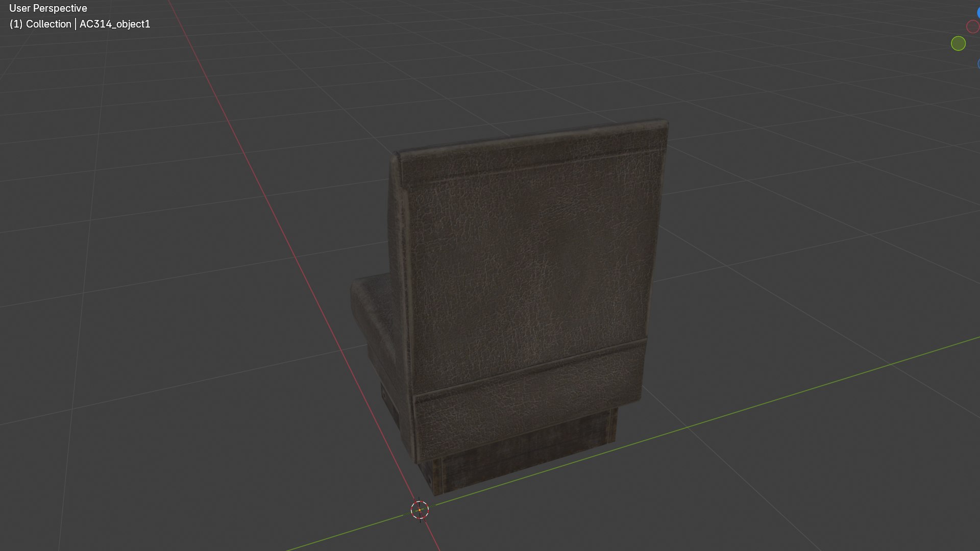Click the 'AC314_object1' object name text
The width and height of the screenshot is (980, 551).
point(115,24)
